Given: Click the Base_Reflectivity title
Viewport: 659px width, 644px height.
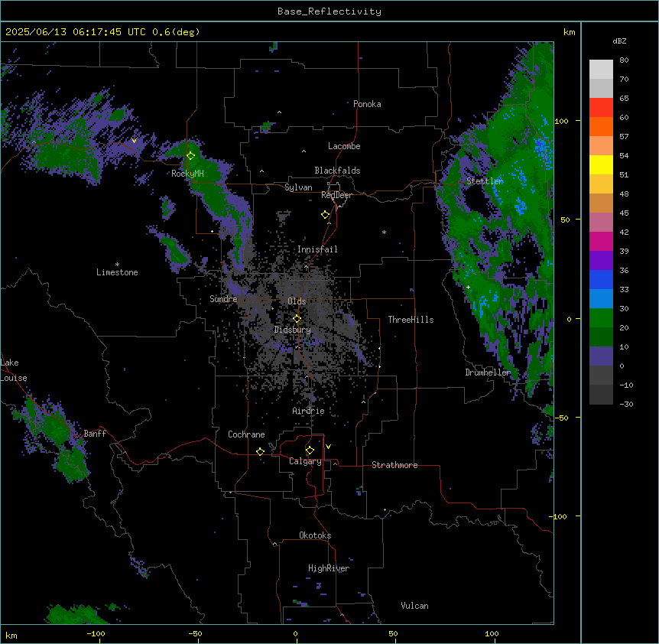Looking at the screenshot, I should 329,11.
